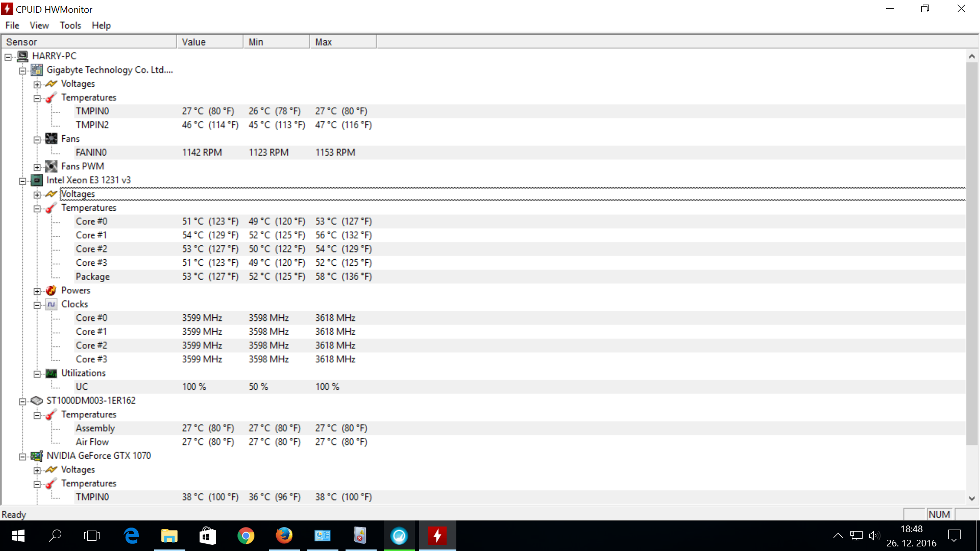Click the ST1000DM003 hard drive icon
The width and height of the screenshot is (980, 551).
click(37, 400)
